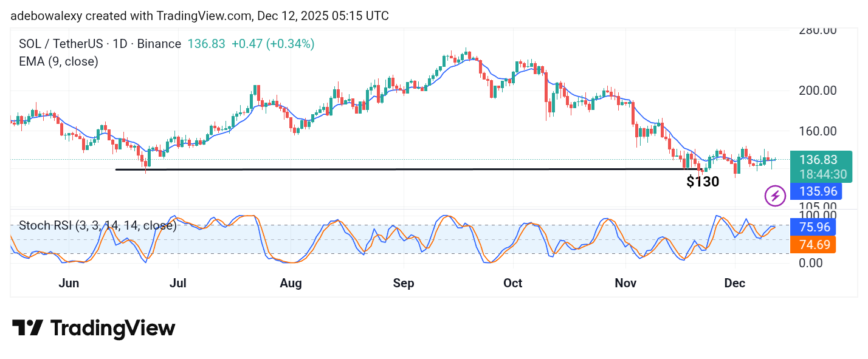Click the attribution text mentioning adebowalexy

coord(199,16)
